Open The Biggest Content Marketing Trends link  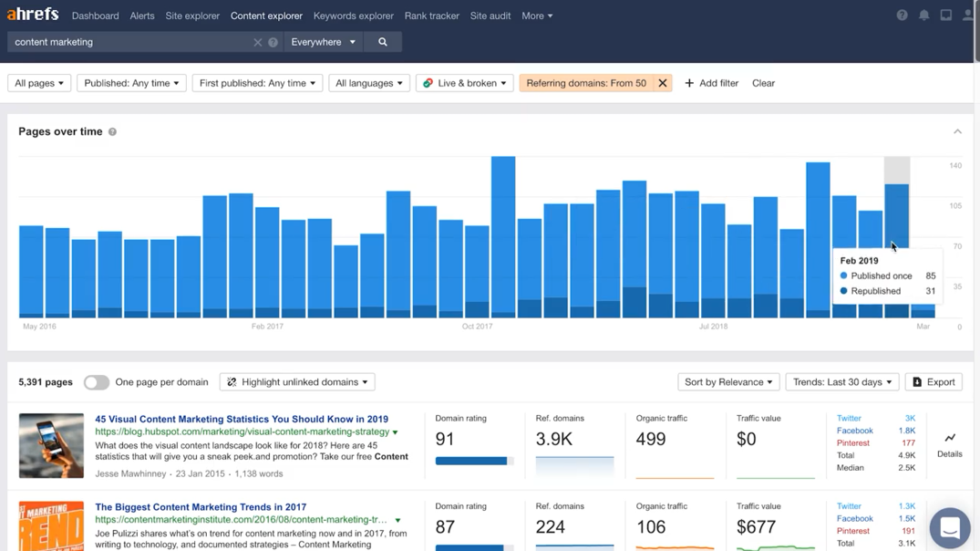[201, 507]
